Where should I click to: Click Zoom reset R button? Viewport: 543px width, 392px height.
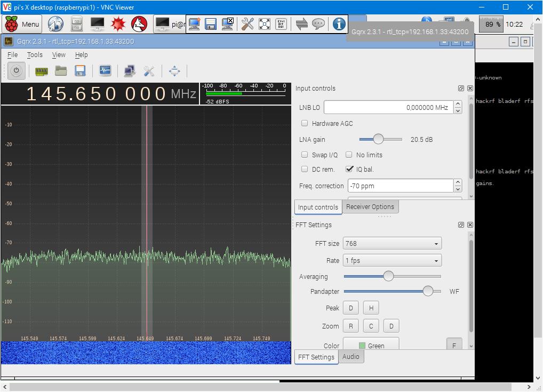[x=351, y=326]
